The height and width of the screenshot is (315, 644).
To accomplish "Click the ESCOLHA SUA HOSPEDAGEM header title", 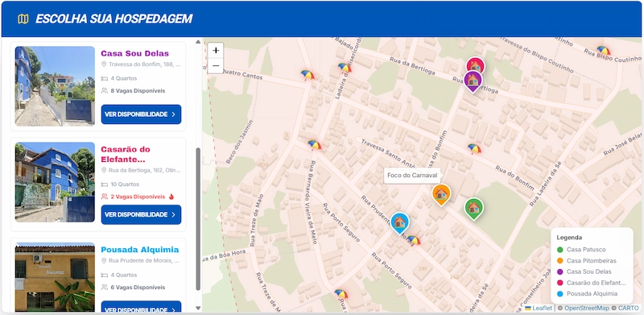I will [x=114, y=19].
